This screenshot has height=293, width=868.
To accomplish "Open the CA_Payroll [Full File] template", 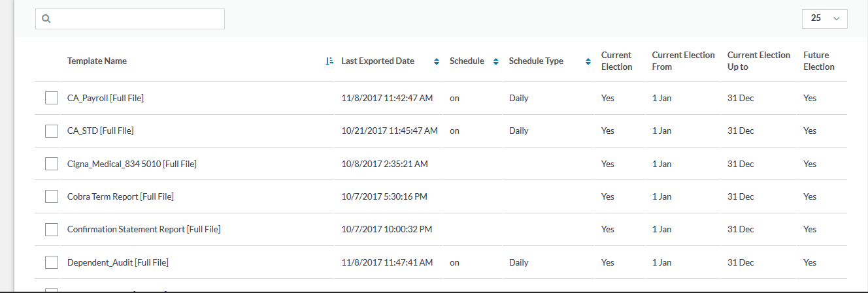I will (105, 99).
